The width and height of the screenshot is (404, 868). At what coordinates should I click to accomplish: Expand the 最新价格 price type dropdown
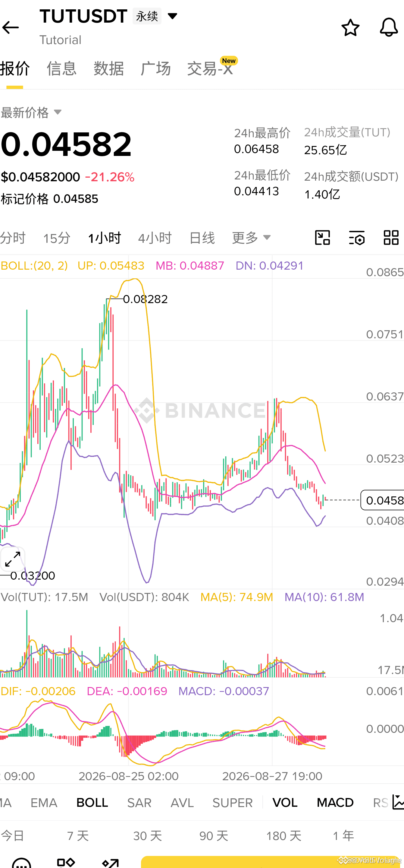pyautogui.click(x=31, y=112)
